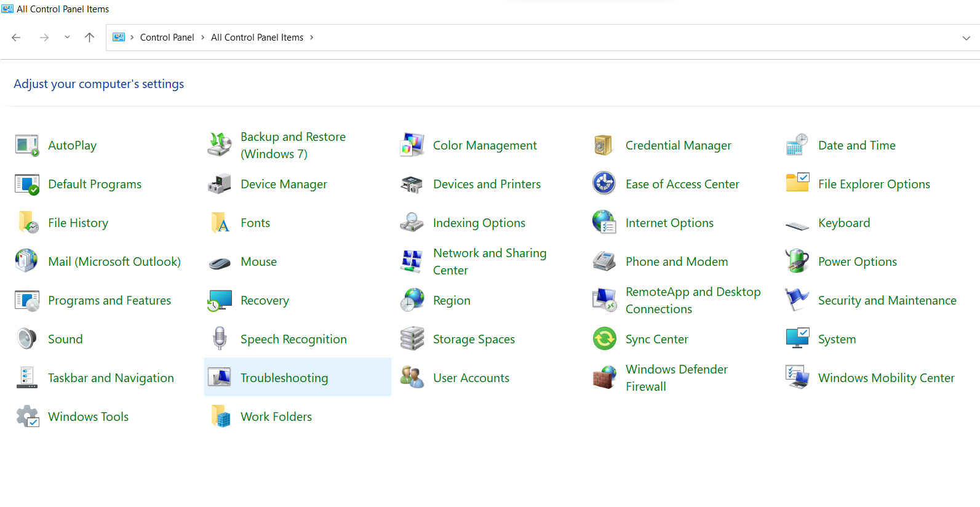Click the Storage Spaces drive icon
Screen dimensions: 980x507
(412, 339)
